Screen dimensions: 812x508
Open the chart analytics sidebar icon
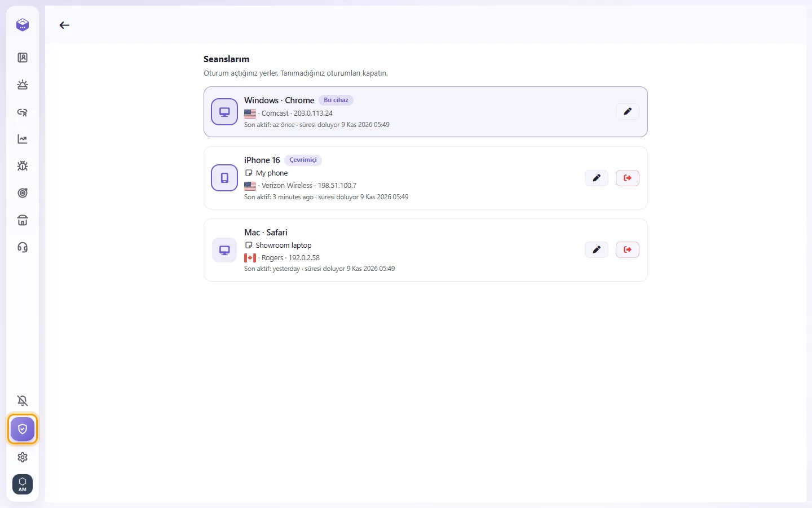[x=23, y=139]
